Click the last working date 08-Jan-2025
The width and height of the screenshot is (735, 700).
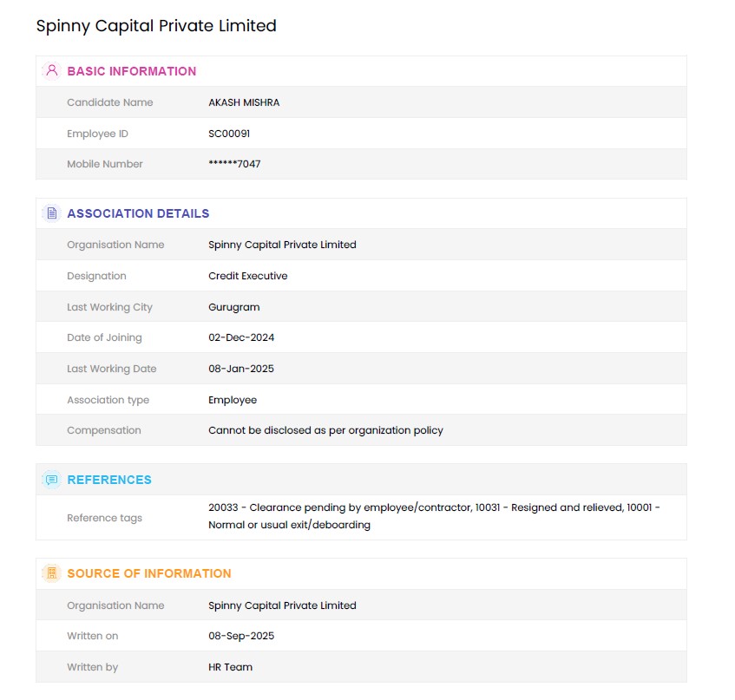coord(241,369)
